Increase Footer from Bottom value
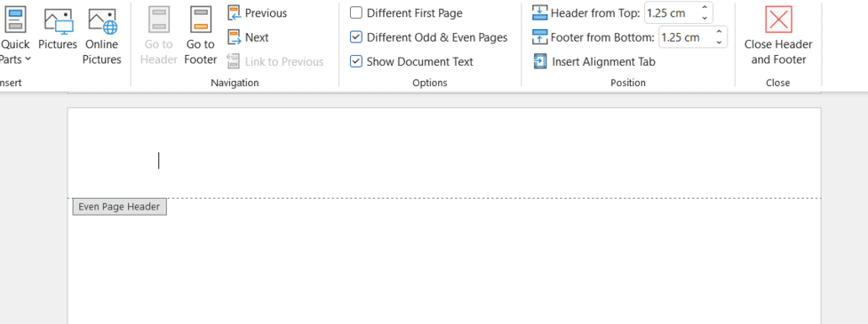Screen dimensions: 868x324 (x=719, y=32)
